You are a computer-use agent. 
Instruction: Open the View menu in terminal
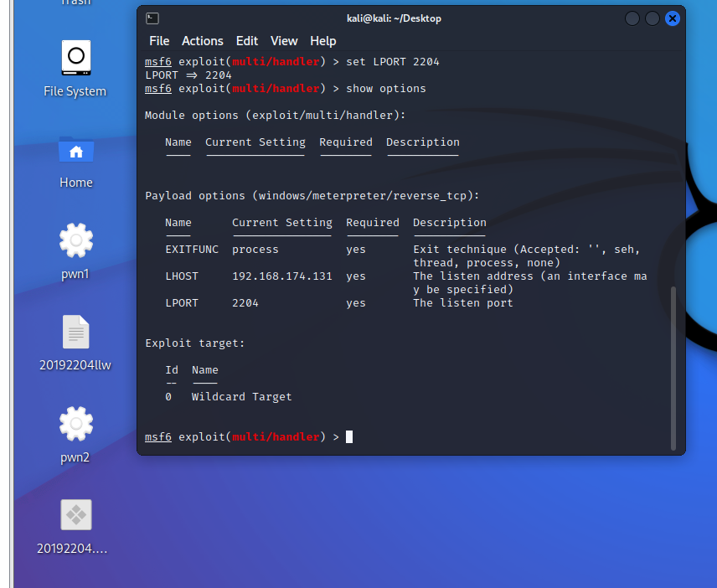[x=284, y=41]
